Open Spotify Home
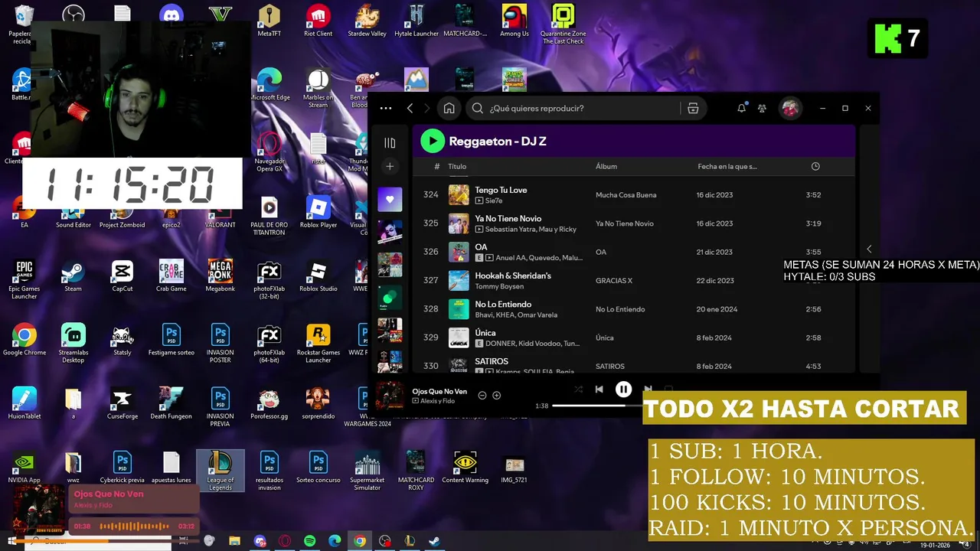The image size is (980, 551). [449, 108]
